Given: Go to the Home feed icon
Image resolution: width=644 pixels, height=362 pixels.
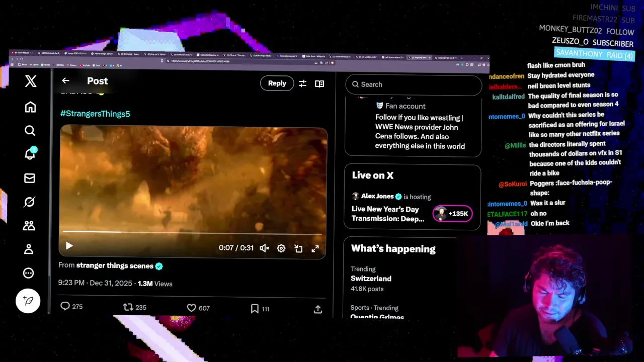Looking at the screenshot, I should (30, 107).
